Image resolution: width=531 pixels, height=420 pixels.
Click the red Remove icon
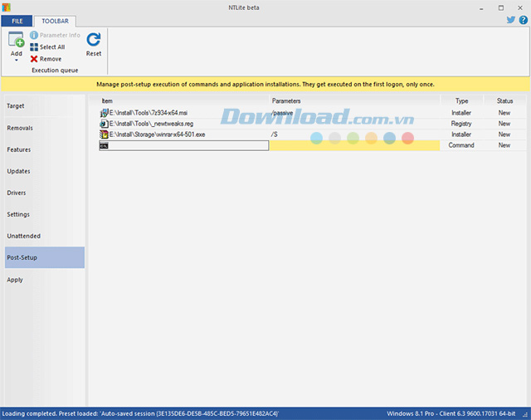pyautogui.click(x=34, y=59)
